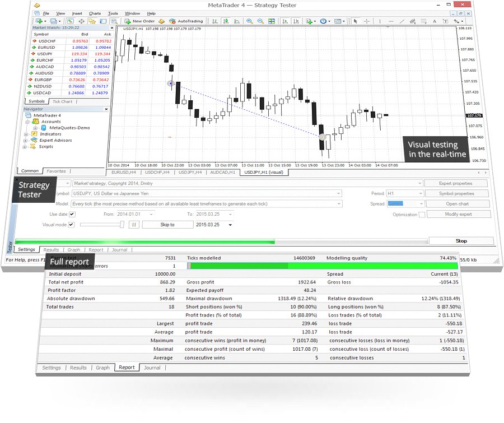504x423 pixels.
Task: Pause the visual test playback
Action: 134,225
